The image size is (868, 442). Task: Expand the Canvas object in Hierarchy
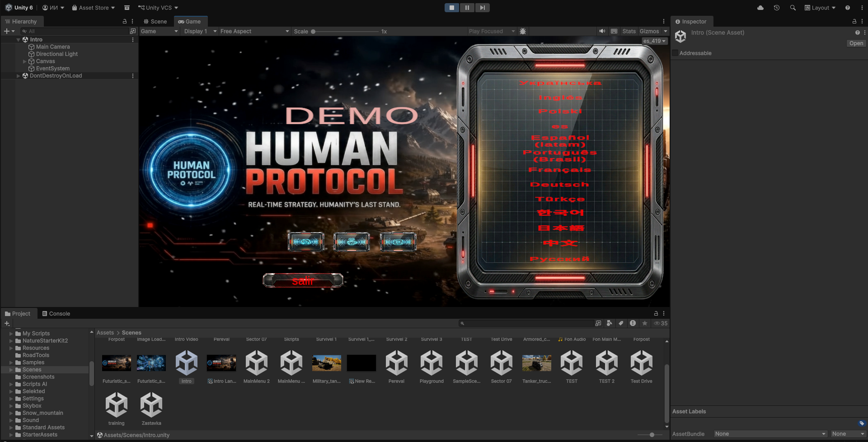pyautogui.click(x=25, y=61)
